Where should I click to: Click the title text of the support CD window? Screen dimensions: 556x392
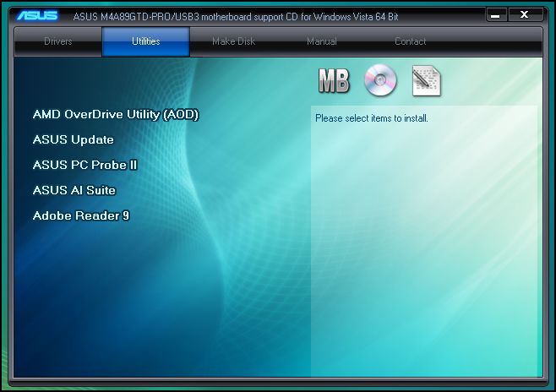(x=236, y=17)
